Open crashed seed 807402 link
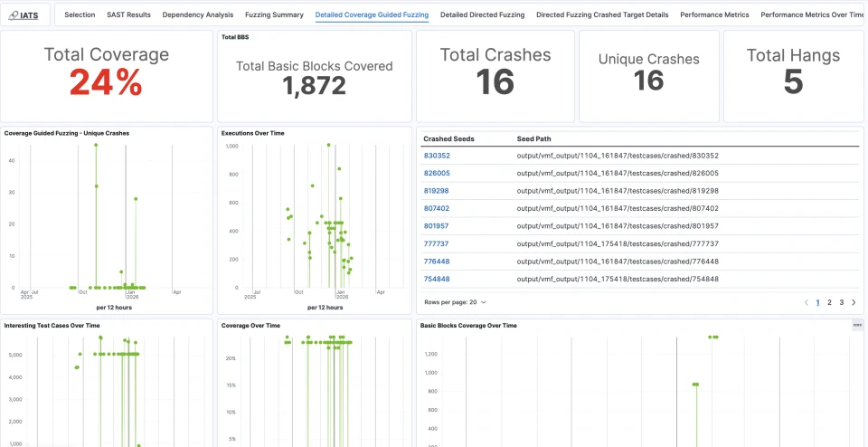This screenshot has height=447, width=868. pyautogui.click(x=436, y=208)
